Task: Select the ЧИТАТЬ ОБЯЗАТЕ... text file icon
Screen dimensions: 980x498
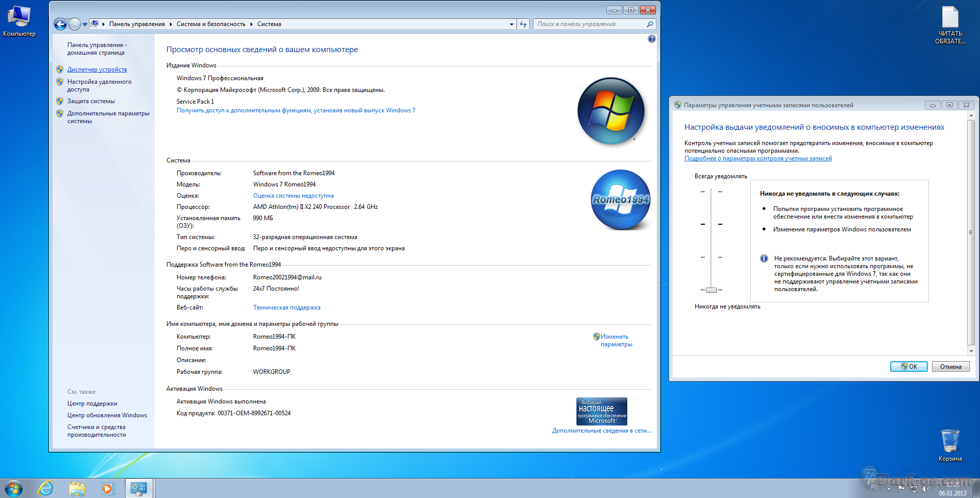Action: pyautogui.click(x=950, y=25)
